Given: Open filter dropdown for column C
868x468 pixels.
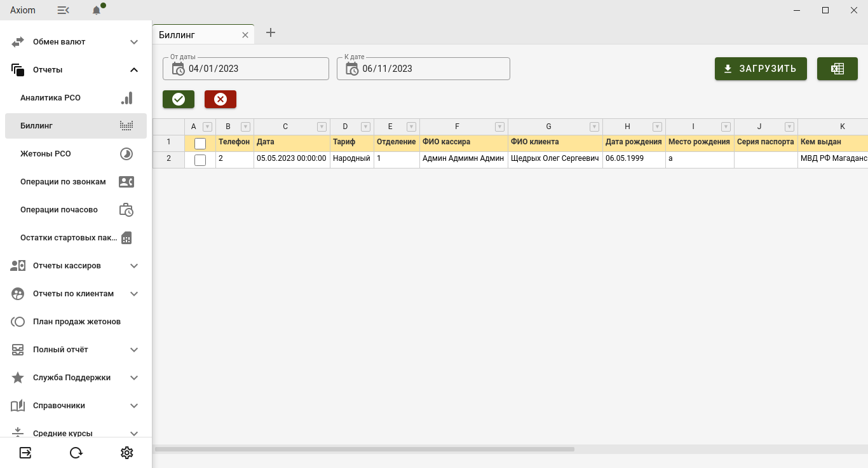Looking at the screenshot, I should (322, 127).
